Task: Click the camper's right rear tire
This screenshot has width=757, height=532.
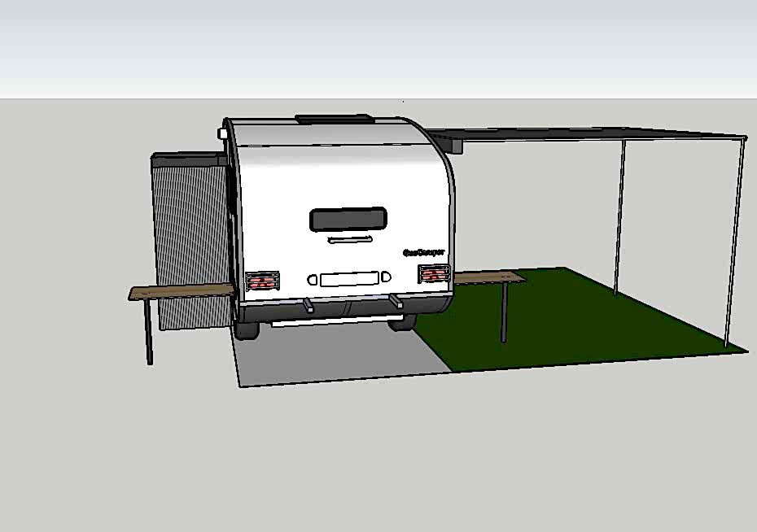Action: 402,323
